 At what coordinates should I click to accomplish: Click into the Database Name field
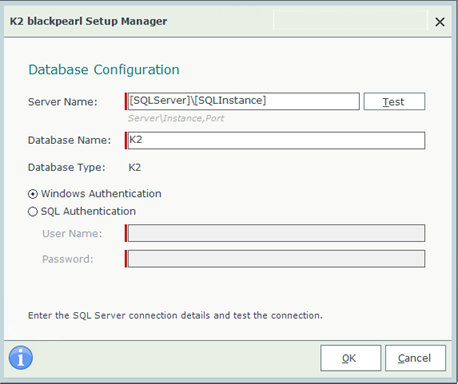[276, 140]
